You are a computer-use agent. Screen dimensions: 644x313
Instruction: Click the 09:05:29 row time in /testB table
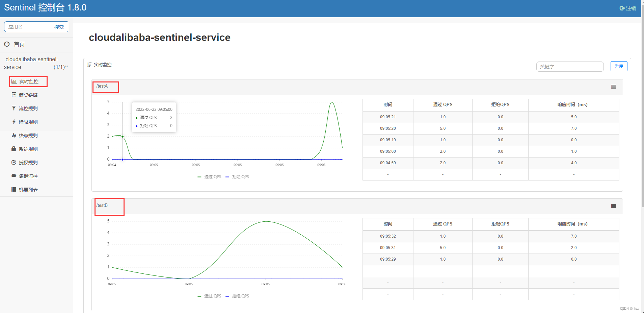[x=388, y=259]
